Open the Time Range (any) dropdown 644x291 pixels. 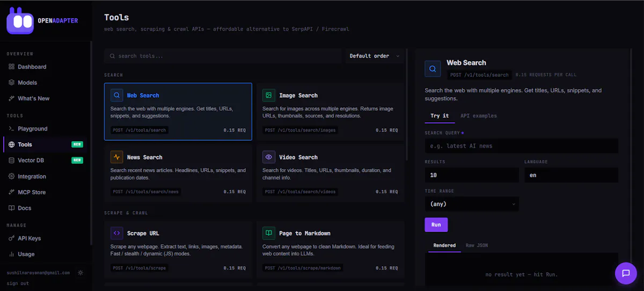472,204
